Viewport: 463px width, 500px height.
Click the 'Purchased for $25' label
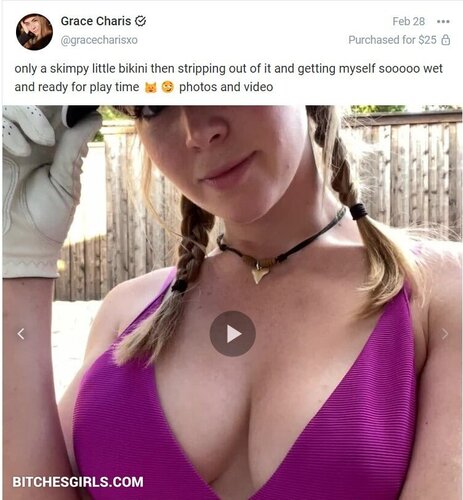(392, 40)
